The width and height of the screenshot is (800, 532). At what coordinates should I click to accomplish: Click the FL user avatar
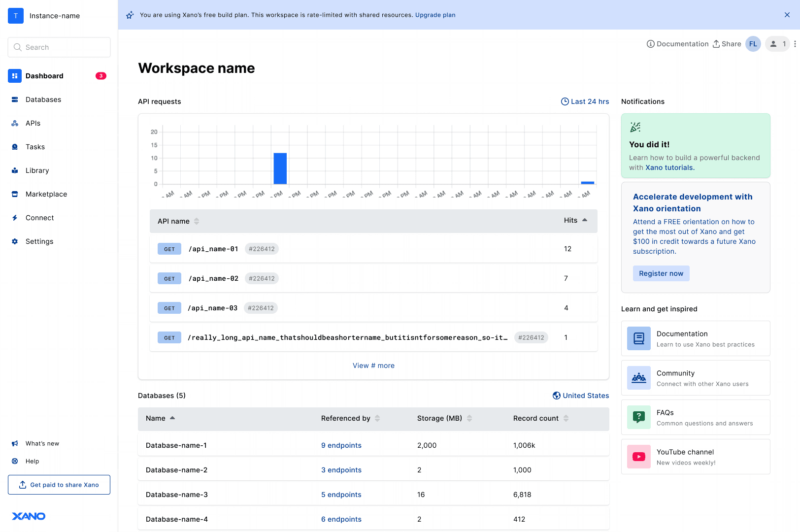click(x=753, y=44)
